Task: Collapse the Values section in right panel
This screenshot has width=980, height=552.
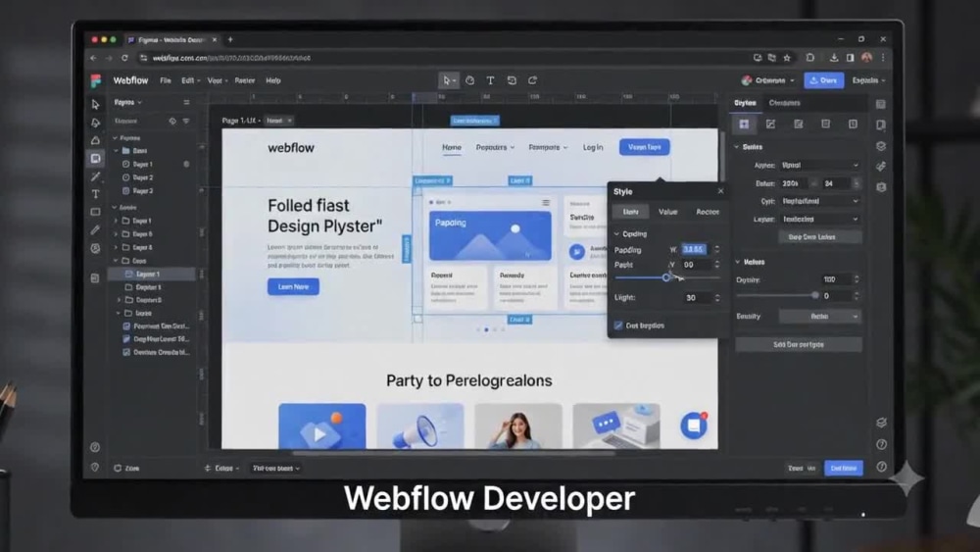Action: click(x=738, y=262)
